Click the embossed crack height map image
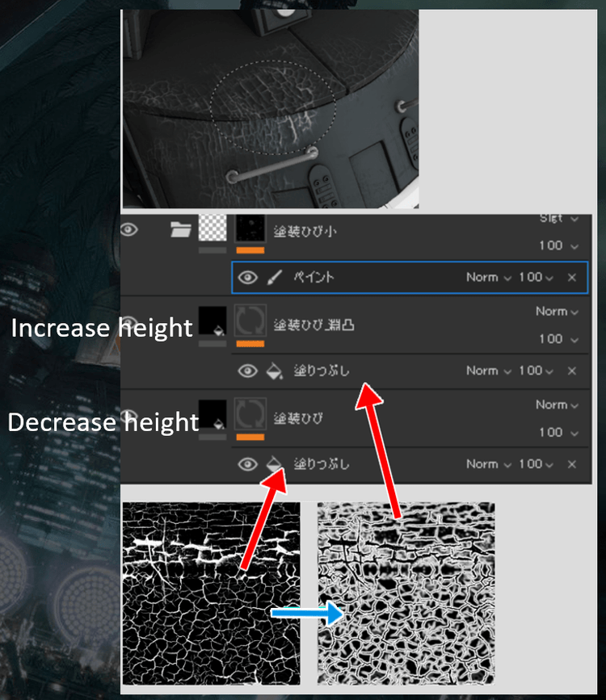This screenshot has width=606, height=700. [x=406, y=593]
